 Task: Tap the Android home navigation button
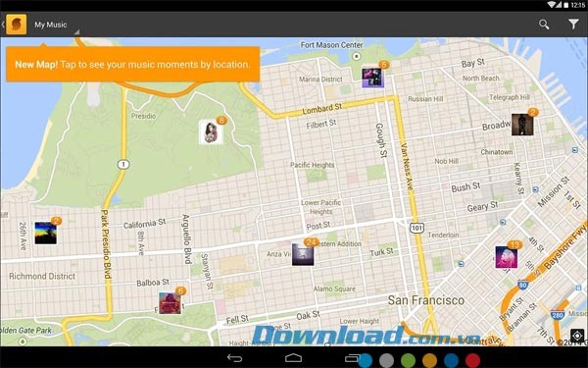click(293, 358)
